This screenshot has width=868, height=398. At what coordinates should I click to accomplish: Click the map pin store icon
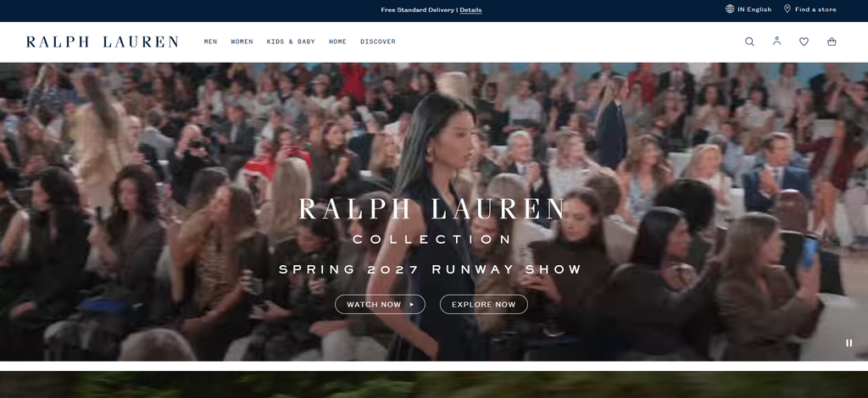click(787, 8)
